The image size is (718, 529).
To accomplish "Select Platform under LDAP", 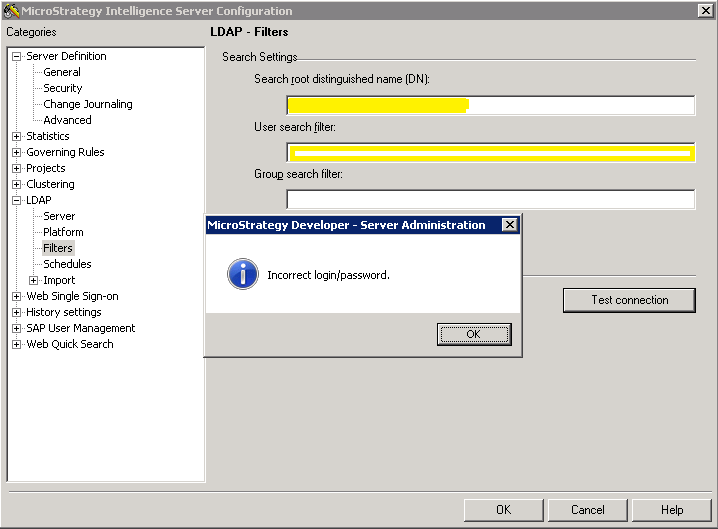I will (x=63, y=232).
